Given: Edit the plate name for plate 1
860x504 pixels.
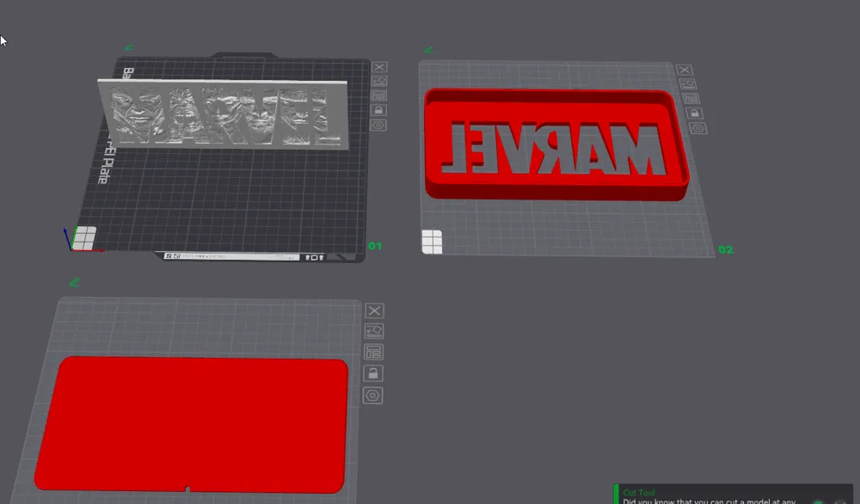Looking at the screenshot, I should (x=378, y=81).
